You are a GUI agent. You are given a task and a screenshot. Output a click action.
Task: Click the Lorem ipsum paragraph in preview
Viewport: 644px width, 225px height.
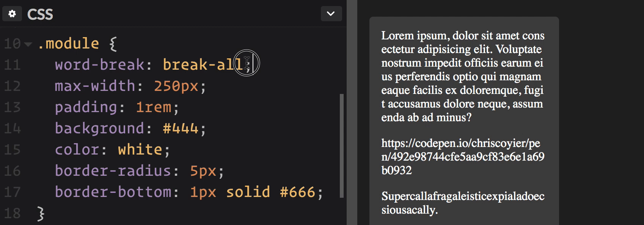[x=463, y=76]
